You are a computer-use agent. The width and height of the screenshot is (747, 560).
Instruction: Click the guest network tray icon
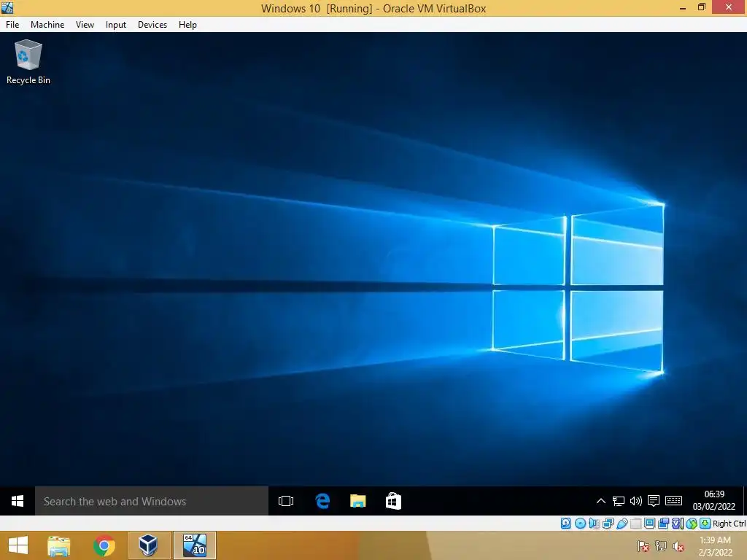click(619, 501)
